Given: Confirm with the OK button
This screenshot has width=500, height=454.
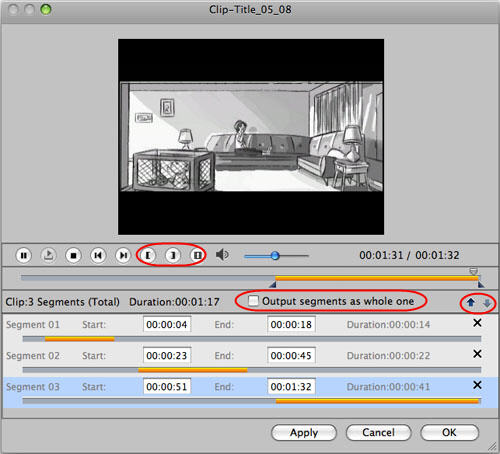Looking at the screenshot, I should pos(449,432).
